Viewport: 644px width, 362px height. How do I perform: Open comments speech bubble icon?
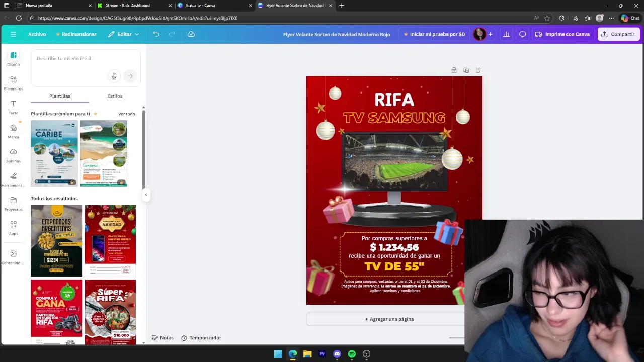tap(522, 34)
